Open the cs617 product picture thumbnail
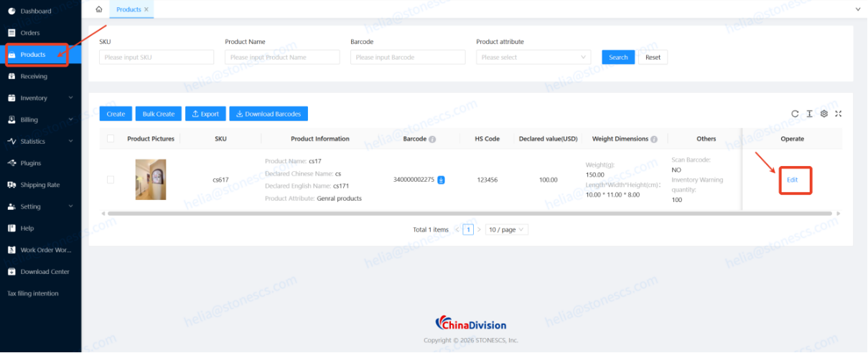This screenshot has width=868, height=353. coord(151,179)
